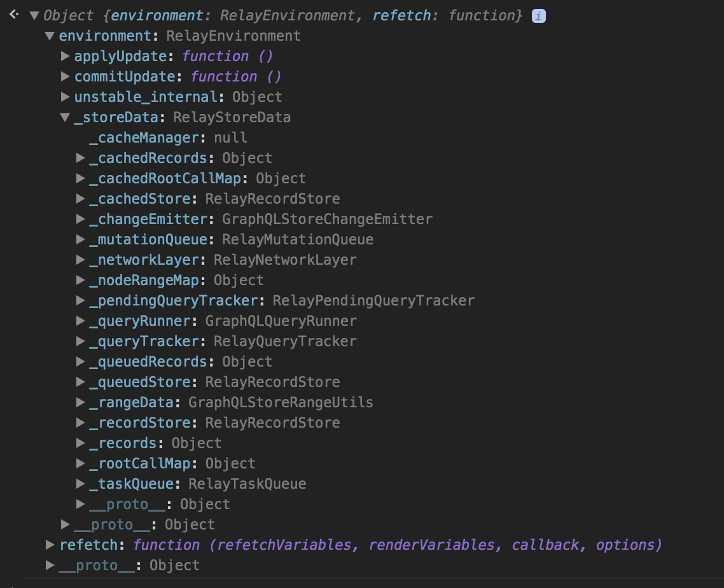Collapse the top-level Object tree
724x588 pixels.
point(34,16)
